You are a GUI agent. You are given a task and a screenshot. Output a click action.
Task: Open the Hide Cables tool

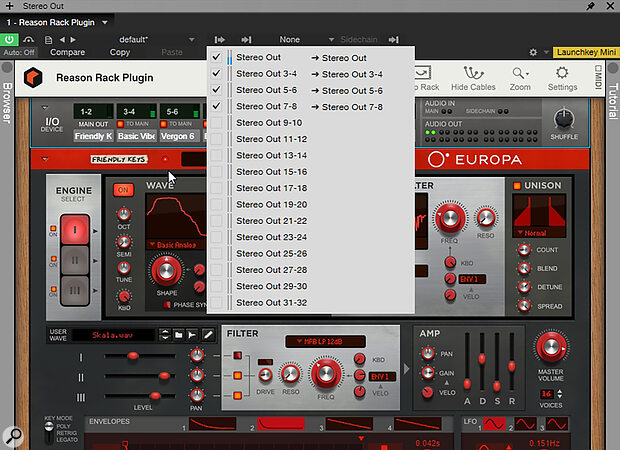click(x=473, y=78)
